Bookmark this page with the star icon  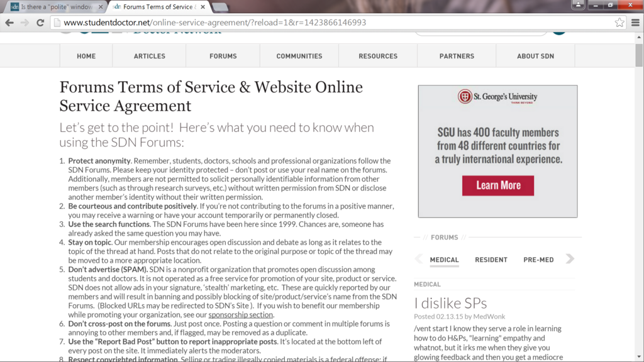tap(619, 23)
